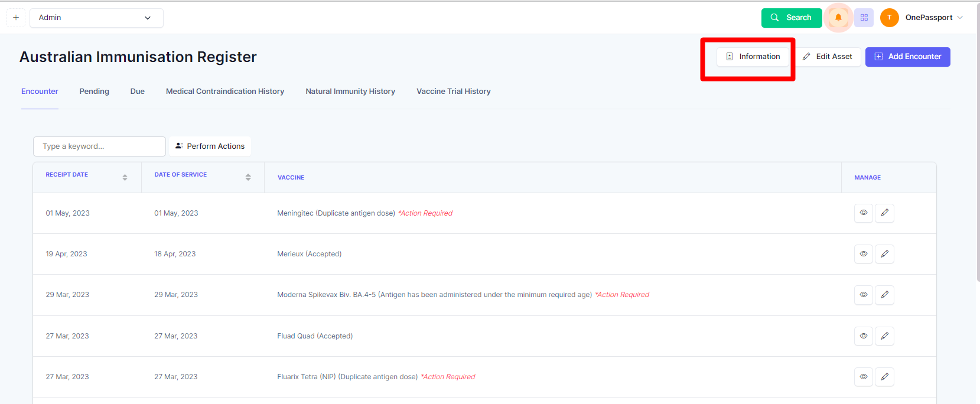This screenshot has width=980, height=404.
Task: Sort by Receipt Date arrows
Action: point(125,177)
